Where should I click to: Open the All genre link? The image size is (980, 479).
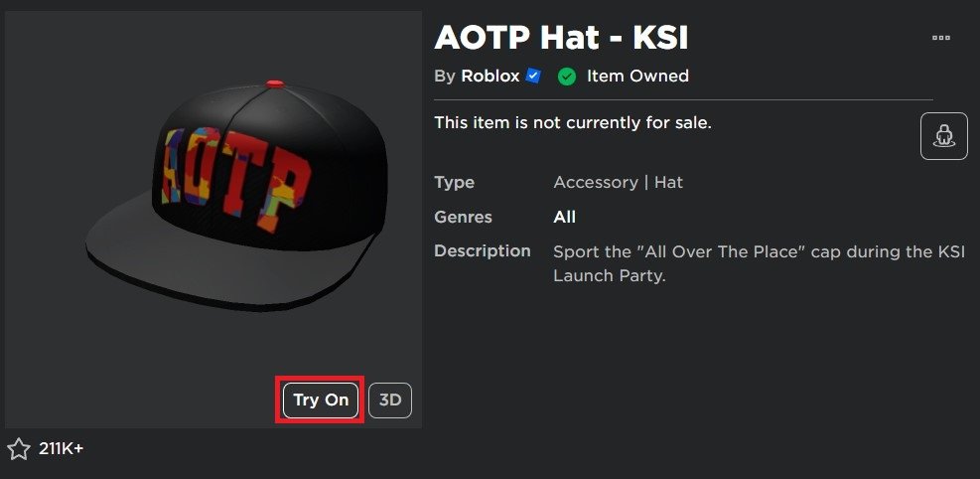(x=564, y=217)
